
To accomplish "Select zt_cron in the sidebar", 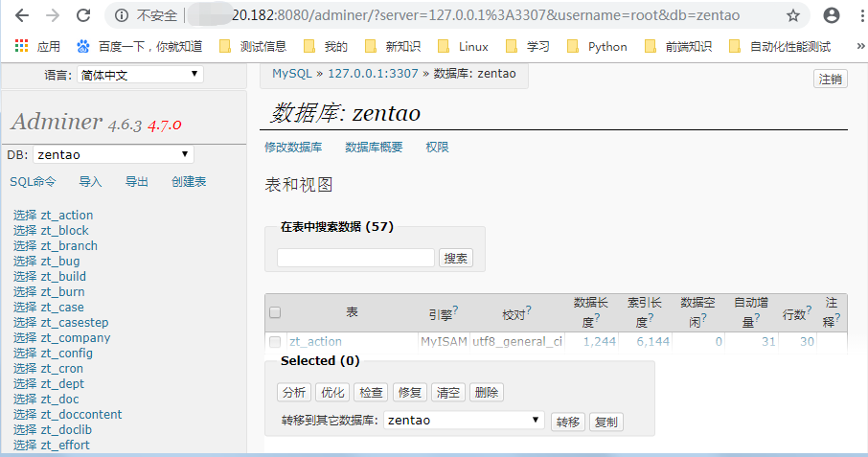I will pyautogui.click(x=61, y=369).
